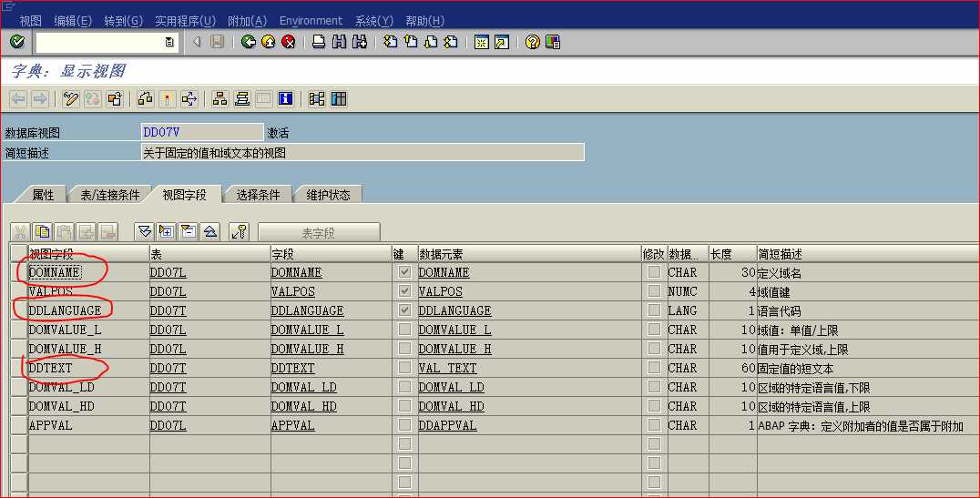Click the grayed-out Save diskette icon
The image size is (980, 498).
point(217,42)
